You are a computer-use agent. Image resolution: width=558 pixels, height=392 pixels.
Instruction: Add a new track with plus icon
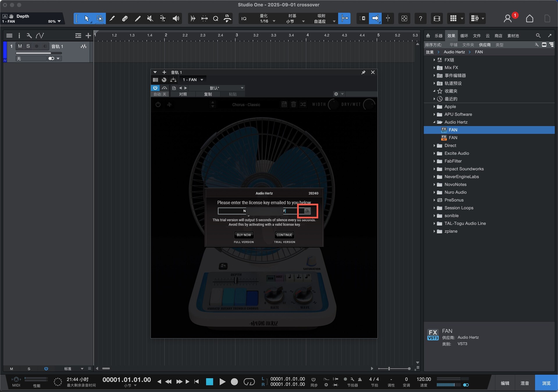(88, 36)
